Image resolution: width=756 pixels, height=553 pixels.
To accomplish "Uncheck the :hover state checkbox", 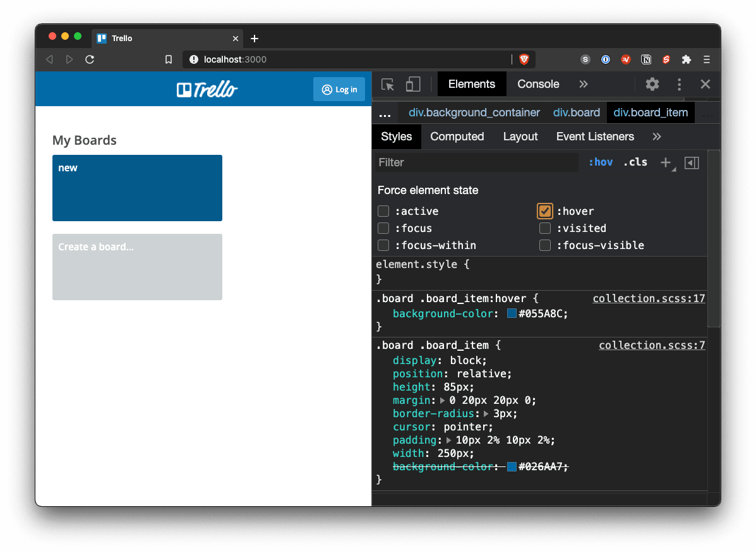I will coord(545,211).
